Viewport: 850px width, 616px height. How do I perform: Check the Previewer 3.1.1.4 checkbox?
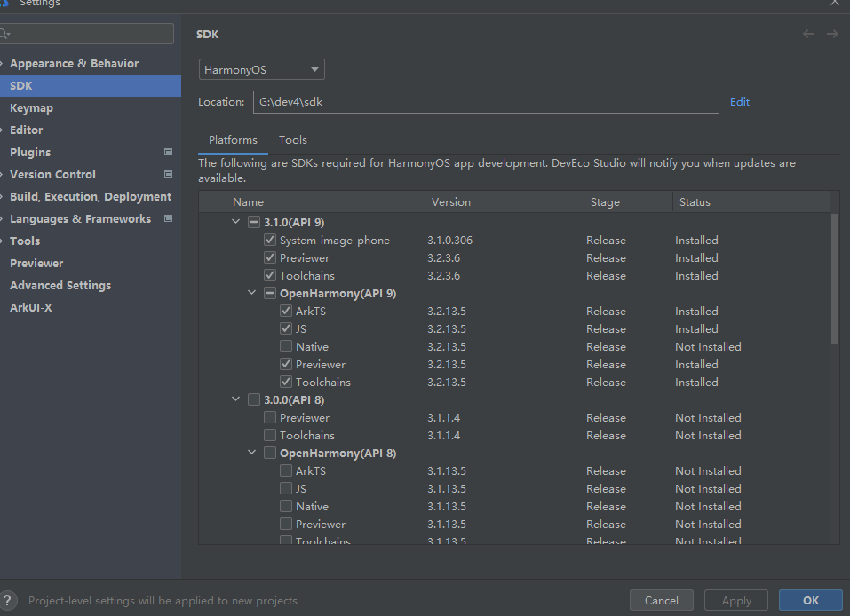(270, 418)
